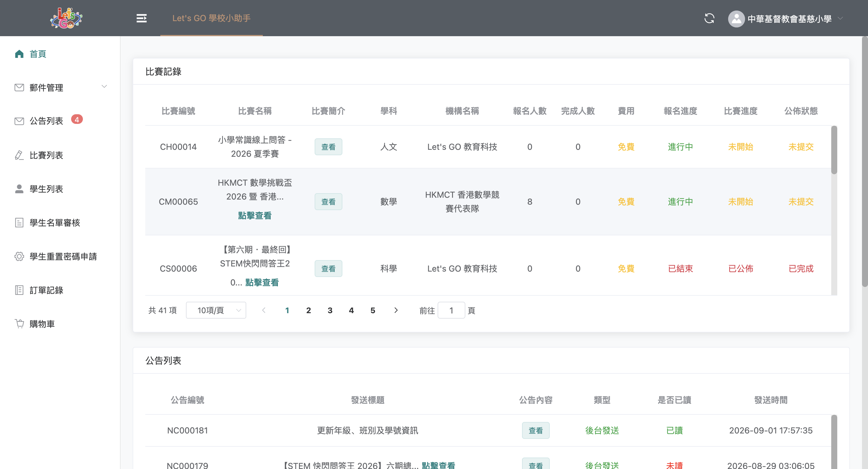Click the list icon beside 訂單記錄
This screenshot has height=469, width=868.
click(x=19, y=290)
